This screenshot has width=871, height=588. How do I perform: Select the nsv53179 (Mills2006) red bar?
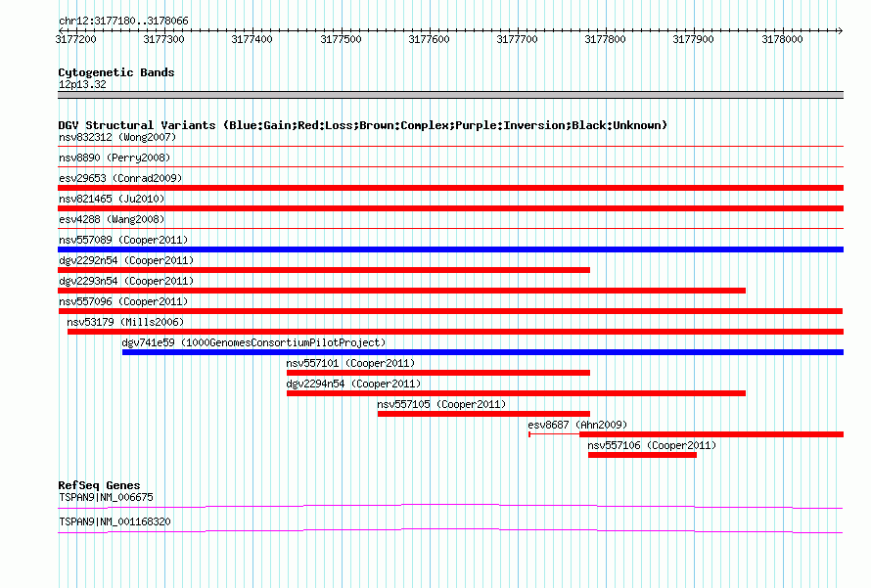click(455, 332)
